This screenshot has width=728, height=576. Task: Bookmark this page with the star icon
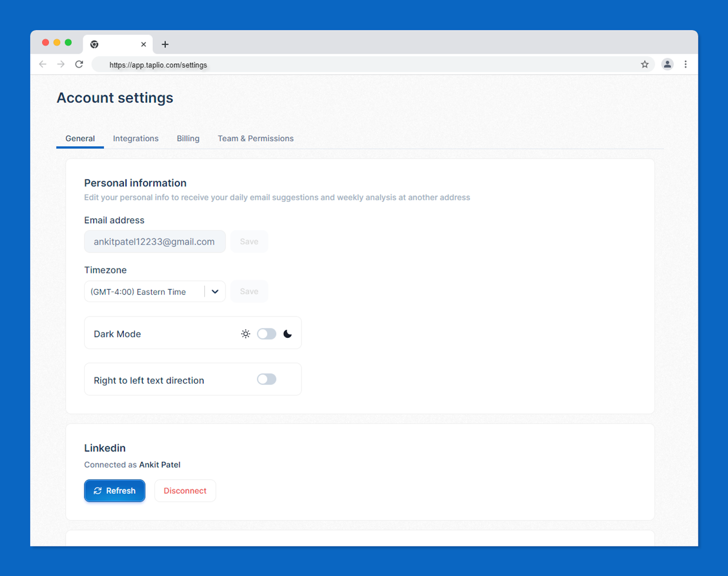pyautogui.click(x=645, y=64)
